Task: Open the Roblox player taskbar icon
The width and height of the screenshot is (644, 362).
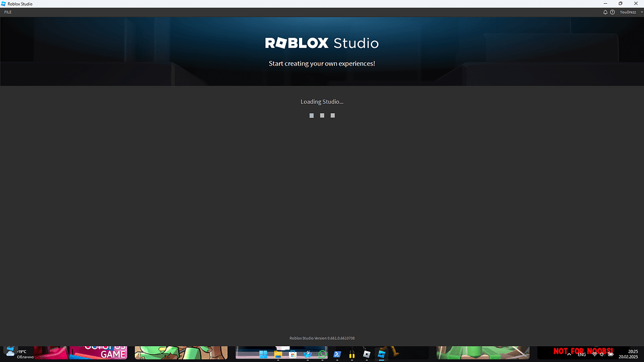Action: pos(367,354)
